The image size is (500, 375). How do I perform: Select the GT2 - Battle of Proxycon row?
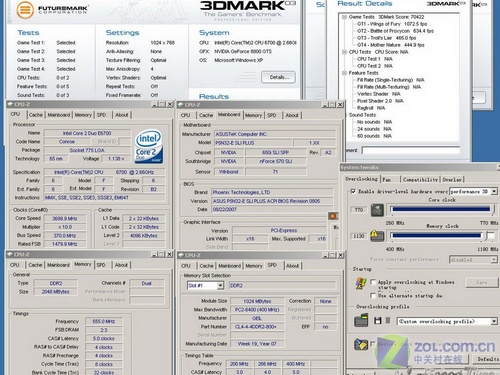click(x=395, y=31)
